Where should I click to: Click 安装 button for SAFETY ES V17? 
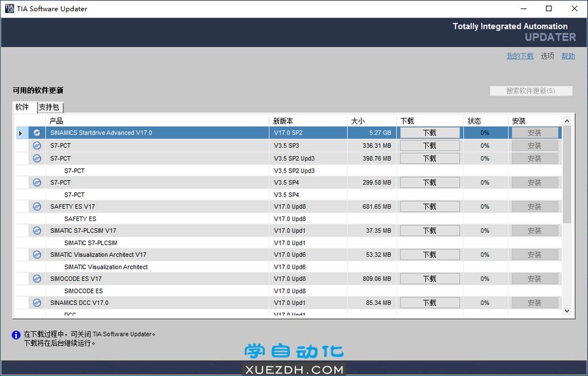(534, 207)
